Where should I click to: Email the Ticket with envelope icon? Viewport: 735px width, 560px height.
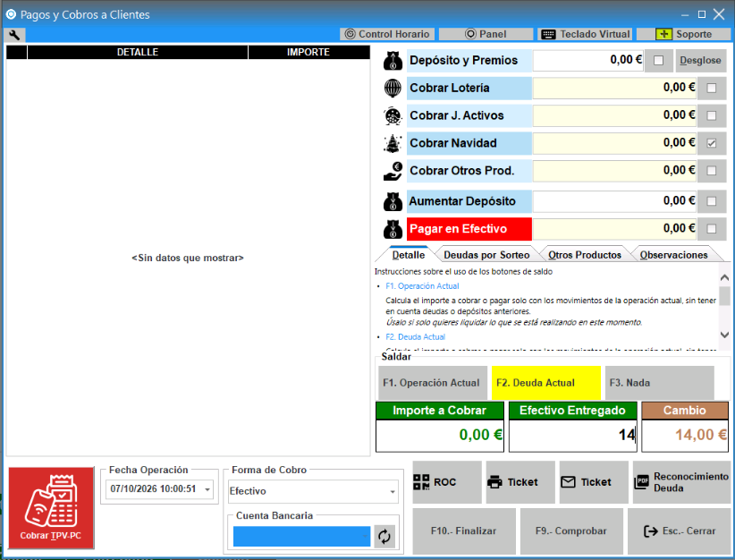(x=594, y=482)
